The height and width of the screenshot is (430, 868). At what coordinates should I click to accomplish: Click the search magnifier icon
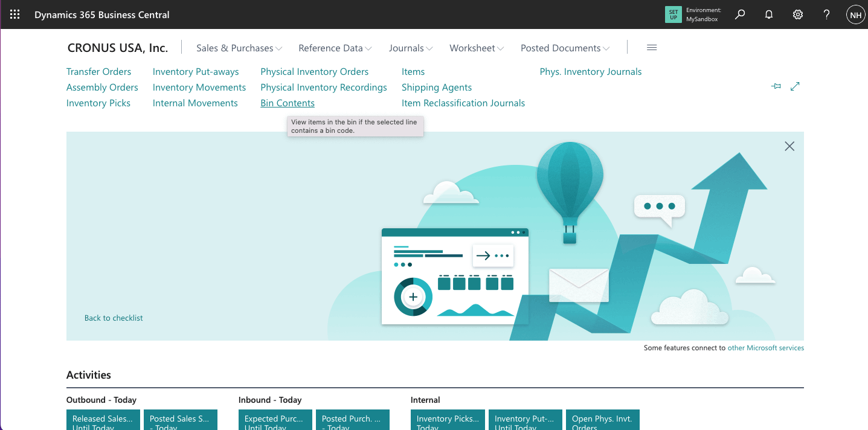coord(740,14)
